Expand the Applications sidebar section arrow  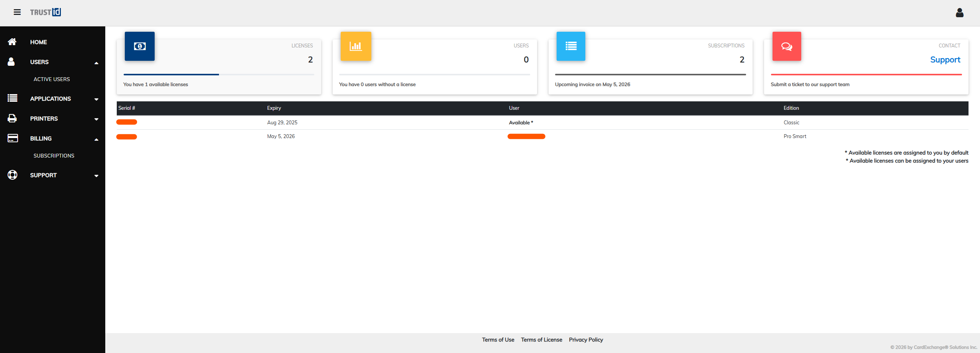96,99
